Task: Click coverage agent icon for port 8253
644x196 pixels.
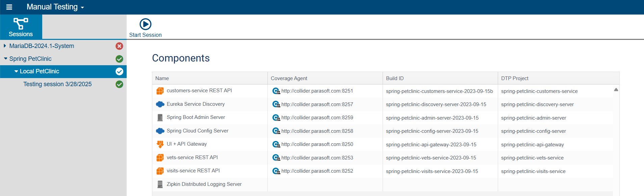Action: 276,158
